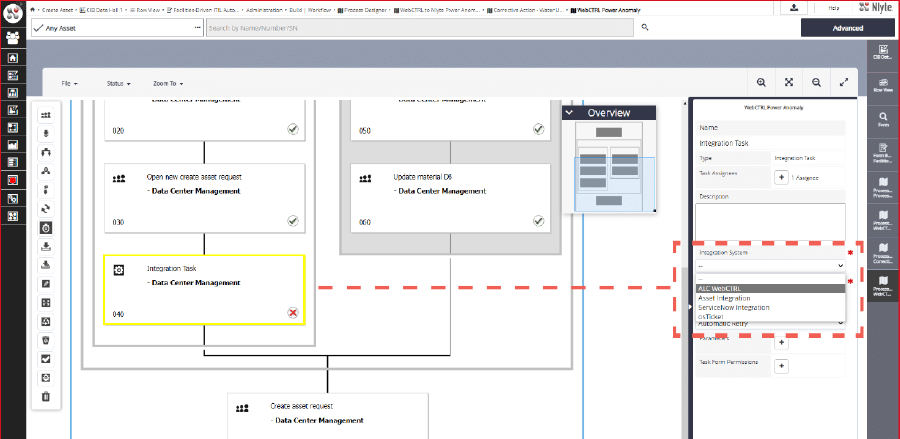Choose ALC WebCTRL from the list
Screen dimensions: 900x439
click(770, 289)
